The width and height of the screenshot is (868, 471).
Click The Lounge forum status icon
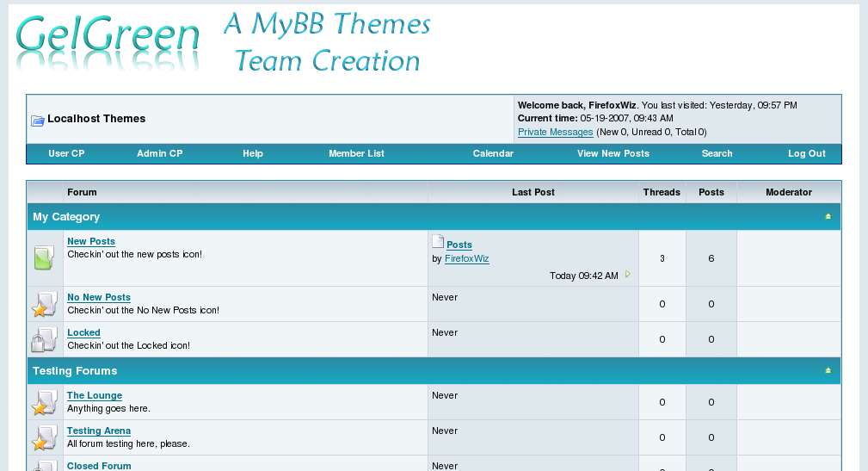pos(45,402)
